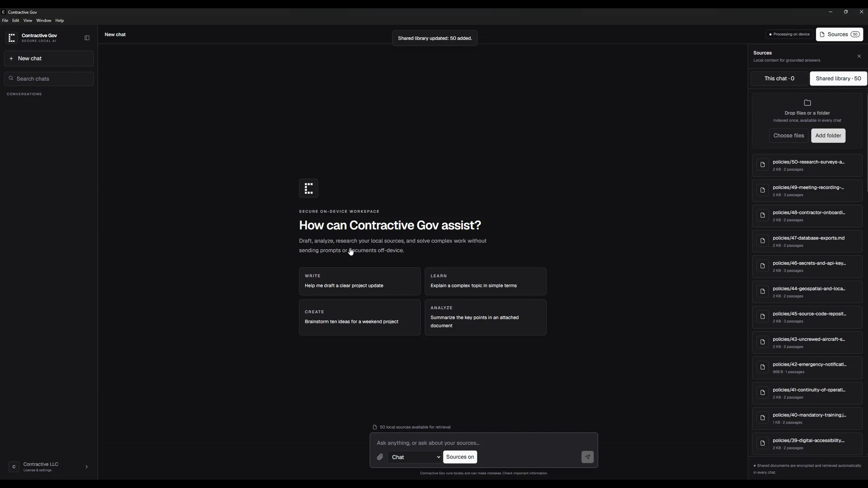
Task: Click the Contractive LLC avatar icon
Action: tap(14, 467)
